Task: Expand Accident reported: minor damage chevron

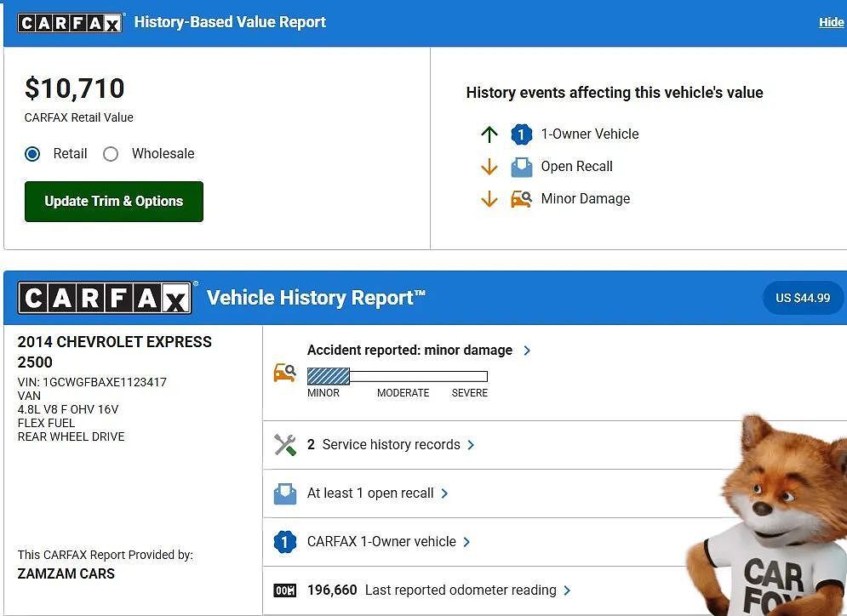Action: point(527,351)
